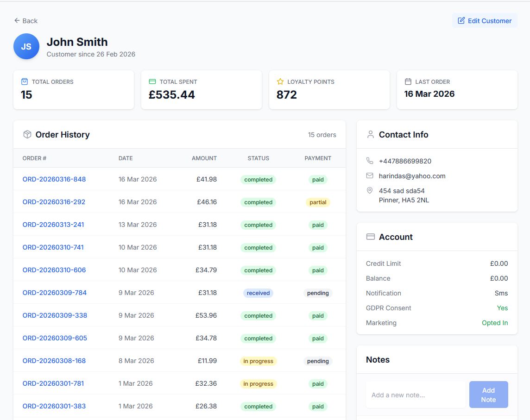Viewport: 530px width, 420px height.
Task: Click the Total Orders bag icon
Action: [x=25, y=81]
